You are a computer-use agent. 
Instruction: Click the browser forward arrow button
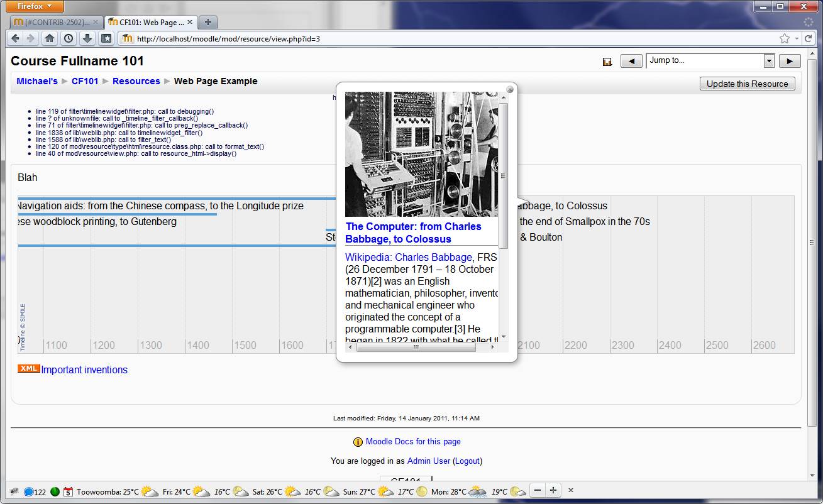click(31, 38)
